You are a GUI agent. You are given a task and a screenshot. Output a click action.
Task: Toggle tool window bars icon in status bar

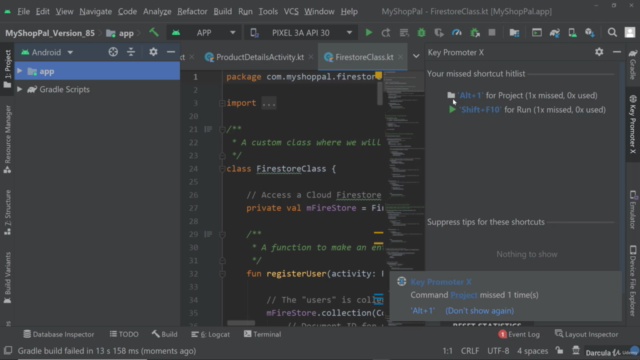pos(8,351)
